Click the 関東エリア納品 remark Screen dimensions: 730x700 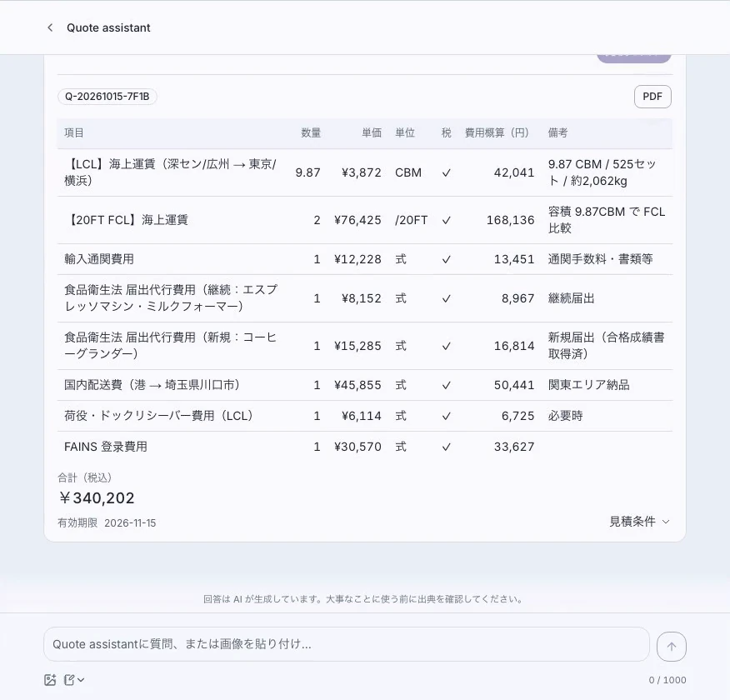click(589, 385)
